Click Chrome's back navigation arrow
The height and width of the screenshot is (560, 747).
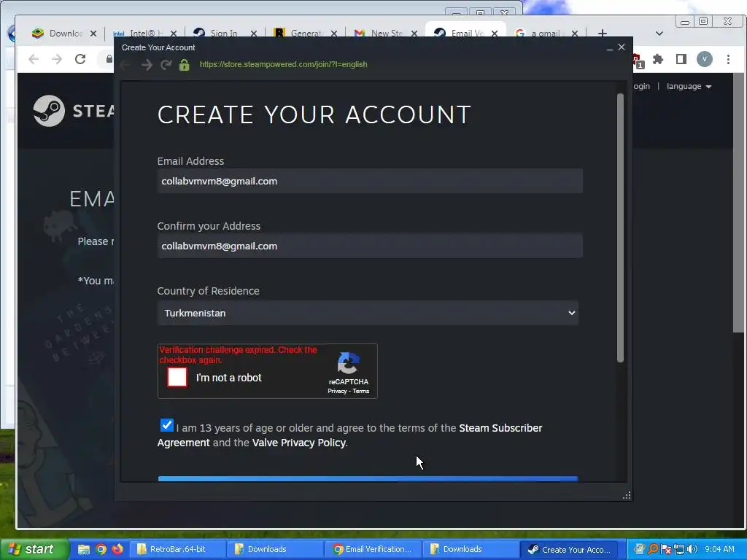click(34, 59)
